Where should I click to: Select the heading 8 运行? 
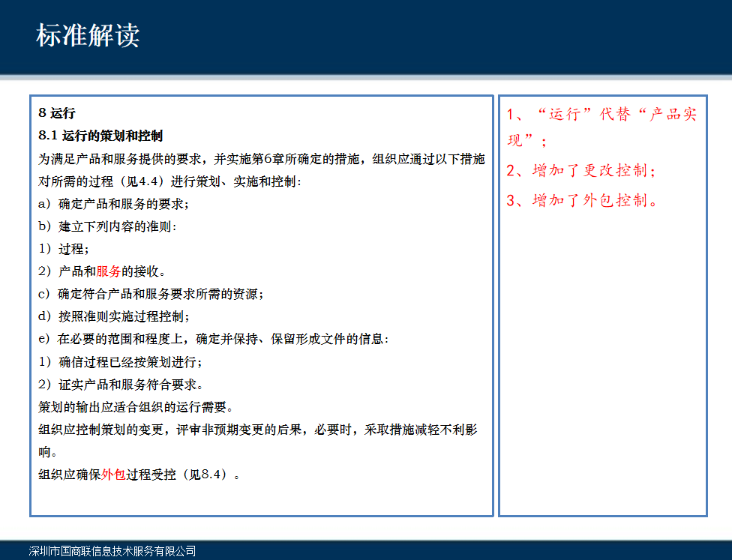coord(56,113)
